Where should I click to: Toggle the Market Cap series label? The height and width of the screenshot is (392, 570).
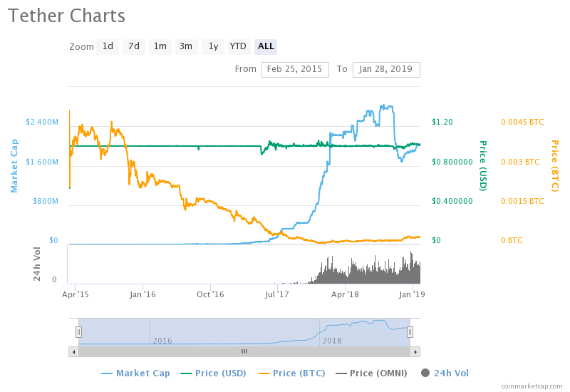(x=142, y=373)
